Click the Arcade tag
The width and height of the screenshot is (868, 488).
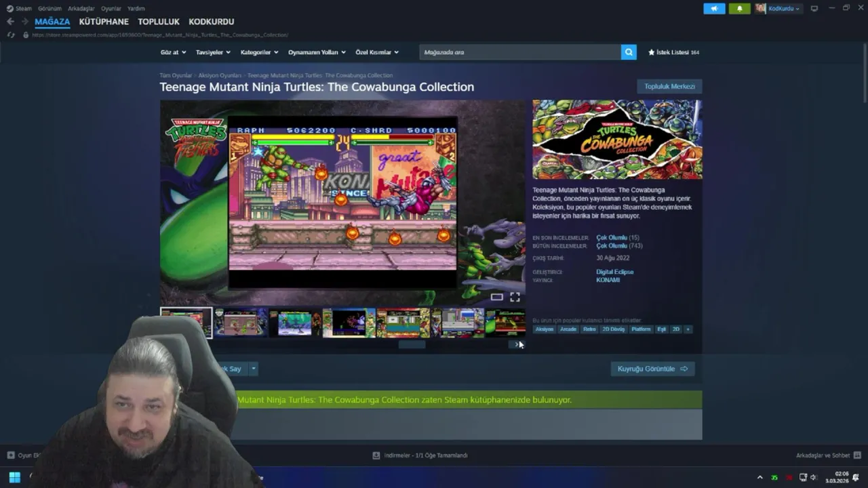[568, 329]
